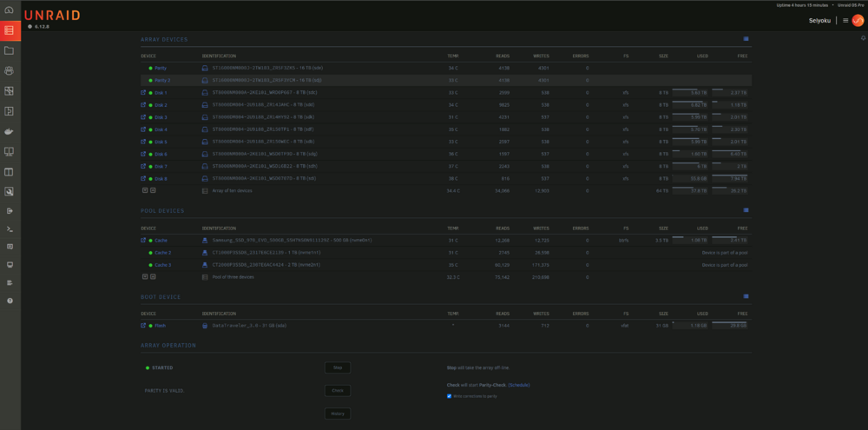Open the Cache 2 device link
Image resolution: width=868 pixels, height=430 pixels.
coord(163,253)
